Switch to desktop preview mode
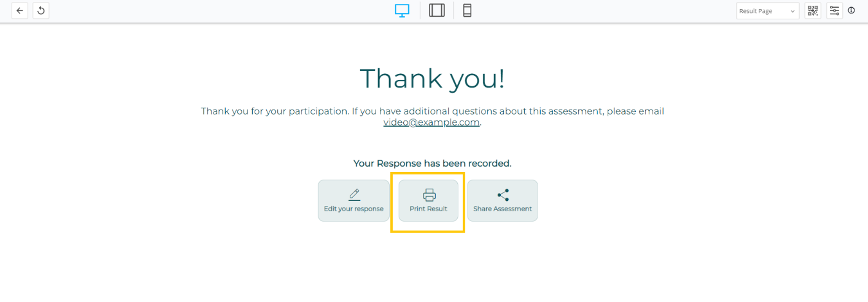Viewport: 868px width, 302px height. [402, 10]
